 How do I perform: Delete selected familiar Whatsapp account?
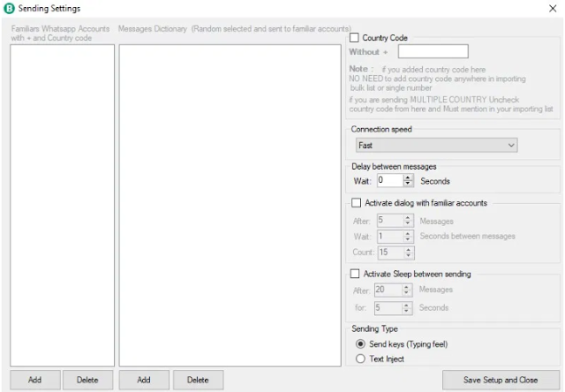click(x=87, y=380)
